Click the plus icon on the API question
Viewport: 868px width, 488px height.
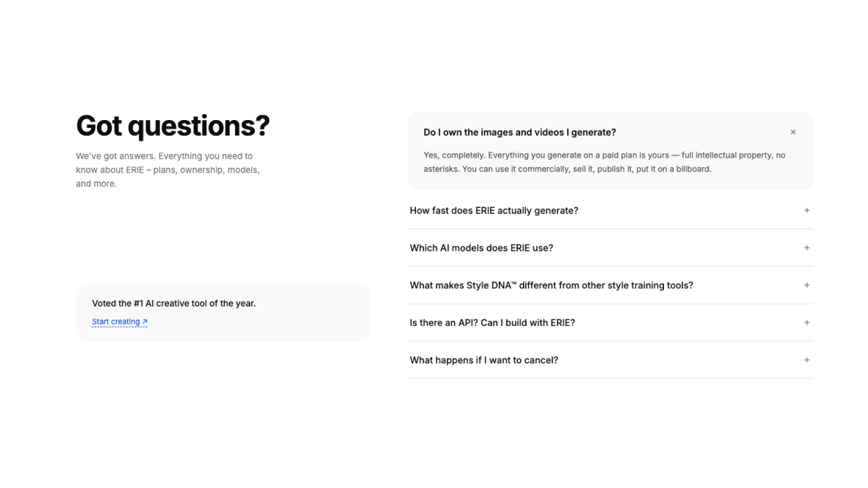click(807, 322)
